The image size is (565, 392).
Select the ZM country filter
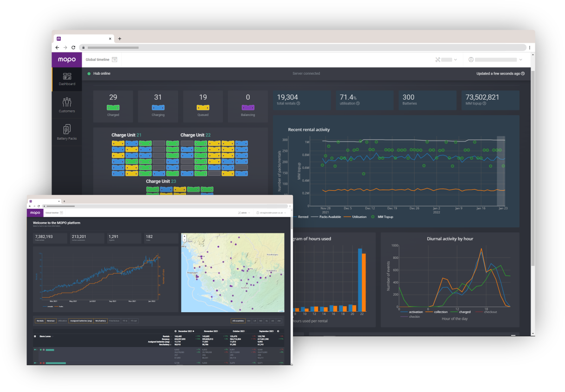tap(279, 321)
